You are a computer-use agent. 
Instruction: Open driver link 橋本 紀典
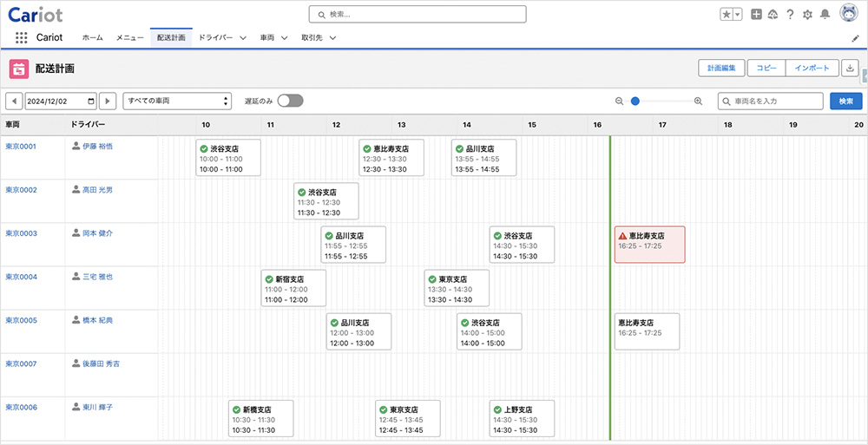tap(97, 320)
